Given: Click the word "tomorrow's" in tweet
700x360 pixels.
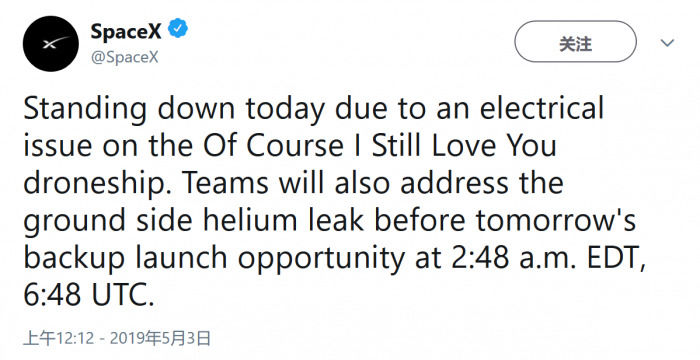Looking at the screenshot, I should pos(555,221).
